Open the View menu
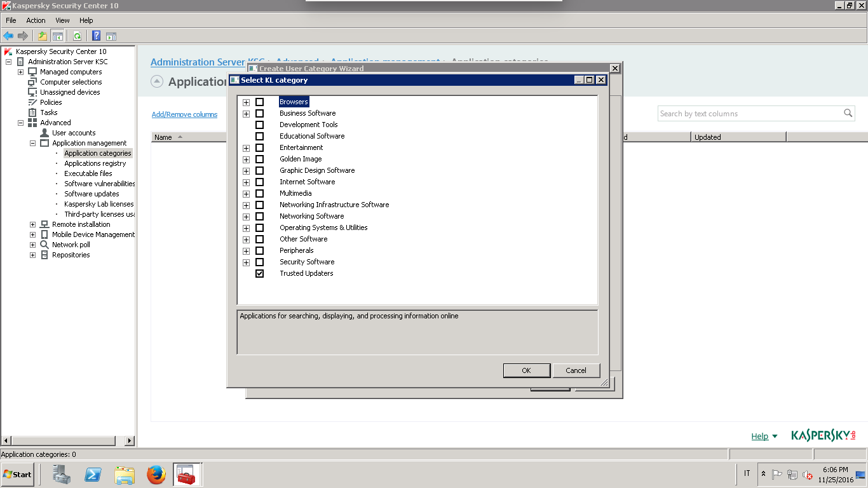This screenshot has width=868, height=488. click(62, 20)
